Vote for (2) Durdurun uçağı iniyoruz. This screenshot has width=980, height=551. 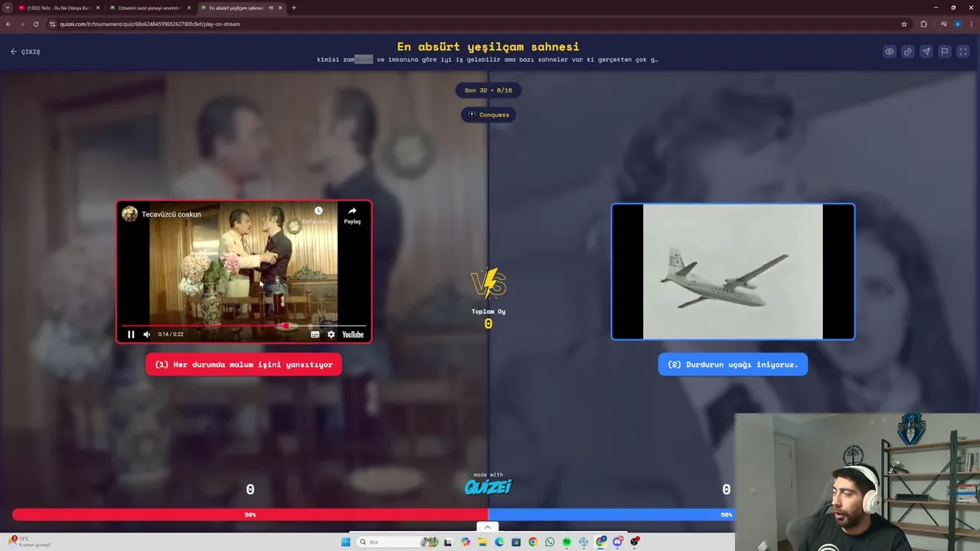[733, 364]
